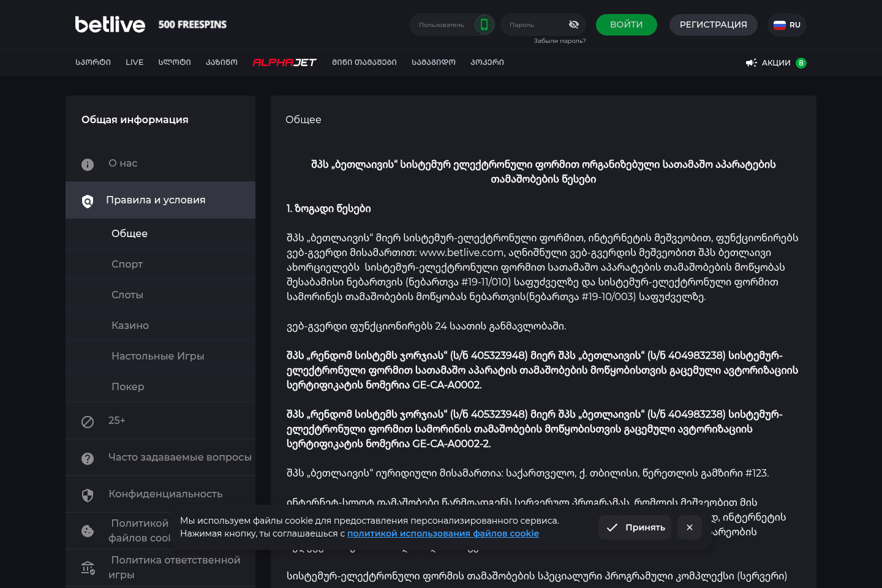Screen dimensions: 882x588
Task: Open О нас section
Action: click(160, 164)
